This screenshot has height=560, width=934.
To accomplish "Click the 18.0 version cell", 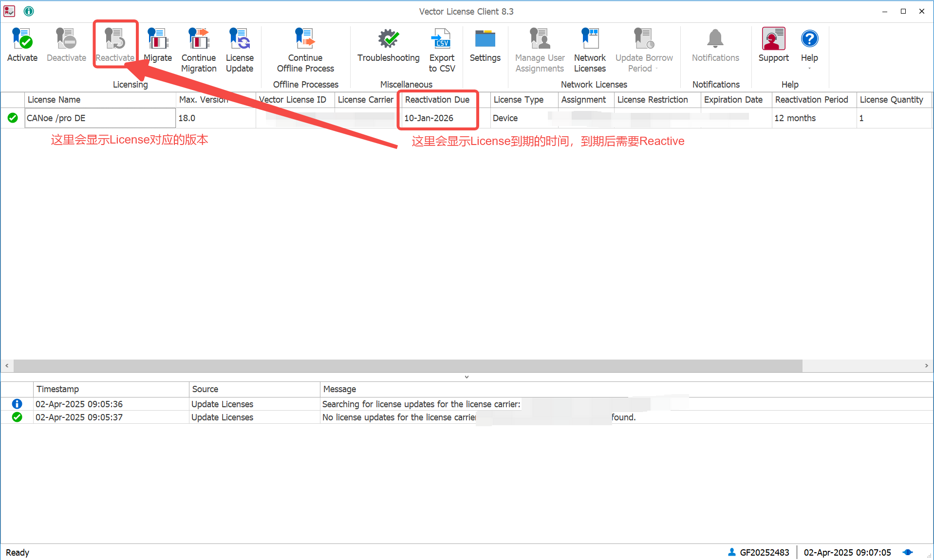I will tap(216, 118).
